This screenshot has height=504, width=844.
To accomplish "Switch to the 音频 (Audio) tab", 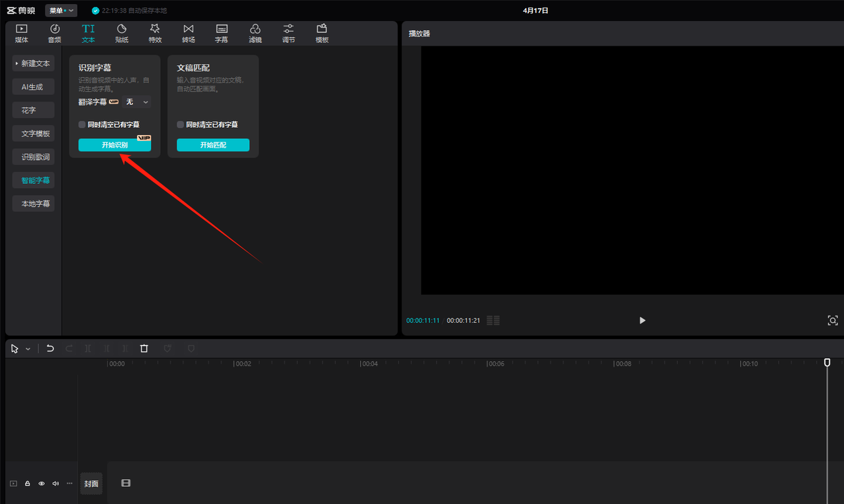I will tap(55, 33).
